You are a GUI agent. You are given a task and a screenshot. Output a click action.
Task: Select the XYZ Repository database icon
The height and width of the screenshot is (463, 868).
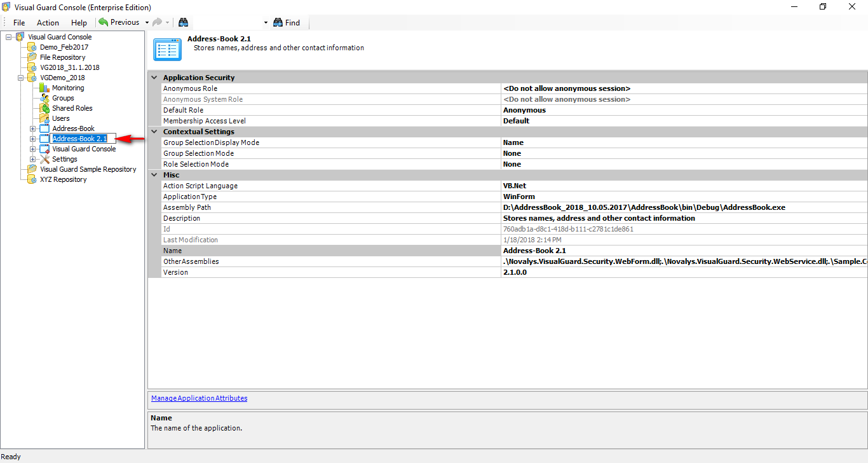pyautogui.click(x=32, y=179)
